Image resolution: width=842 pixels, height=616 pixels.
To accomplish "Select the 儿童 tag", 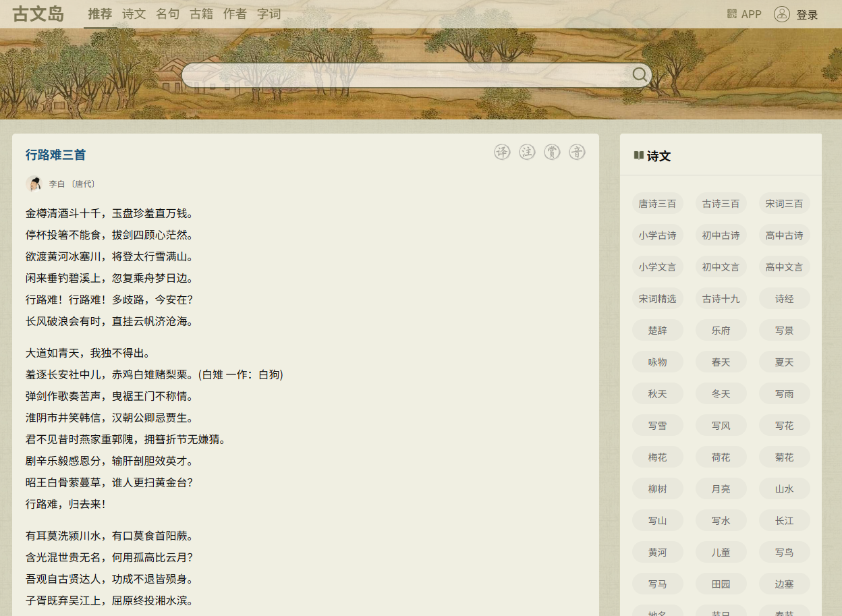I will click(721, 553).
